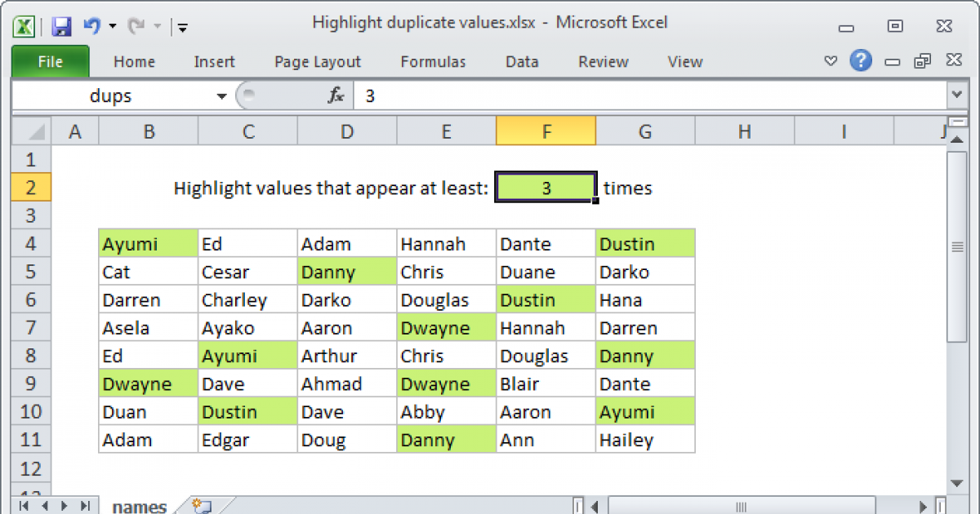The height and width of the screenshot is (514, 980).
Task: Select row header 4 to highlight the row
Action: tap(30, 243)
